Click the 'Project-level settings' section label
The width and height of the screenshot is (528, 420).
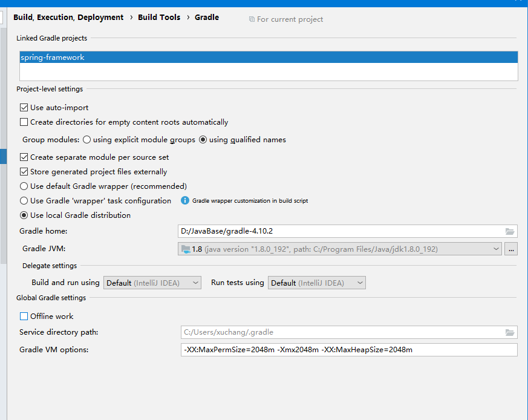pos(50,89)
